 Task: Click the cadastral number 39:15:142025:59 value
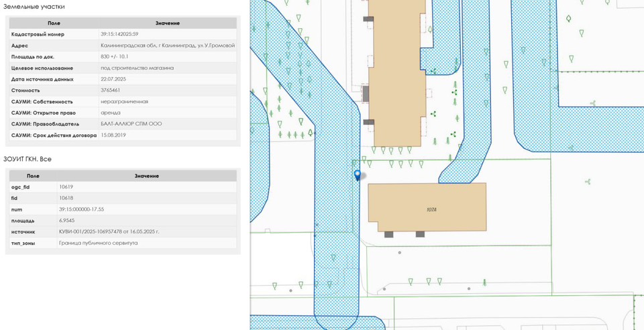point(119,34)
